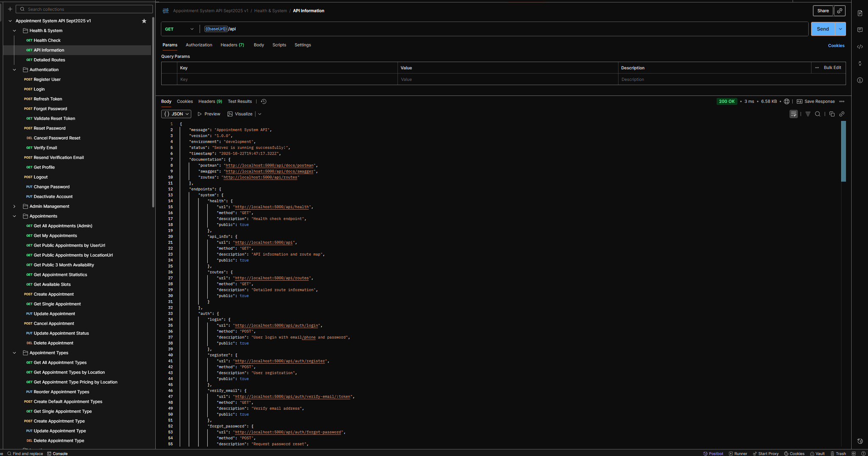The height and width of the screenshot is (456, 868).
Task: Expand the Admin Management folder
Action: (x=14, y=207)
